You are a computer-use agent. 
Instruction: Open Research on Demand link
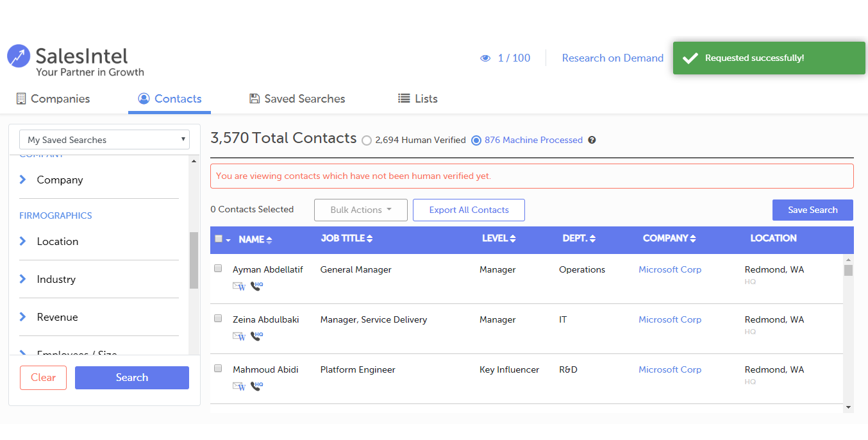tap(613, 58)
